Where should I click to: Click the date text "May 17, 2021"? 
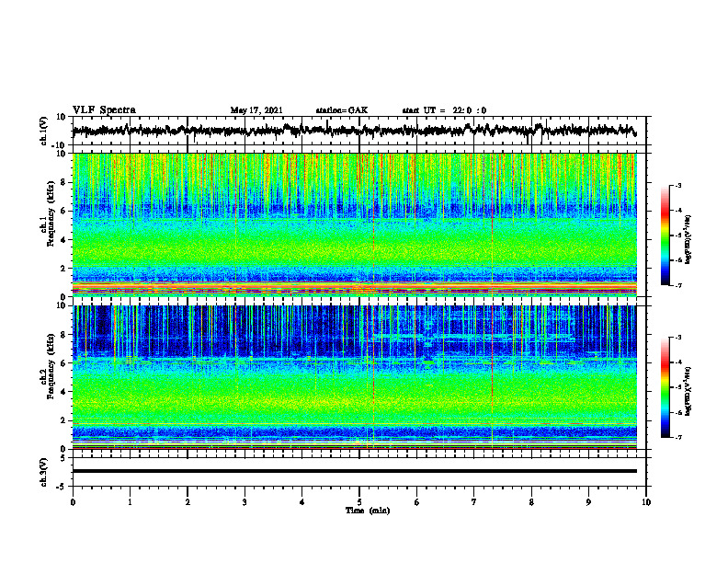(x=256, y=110)
